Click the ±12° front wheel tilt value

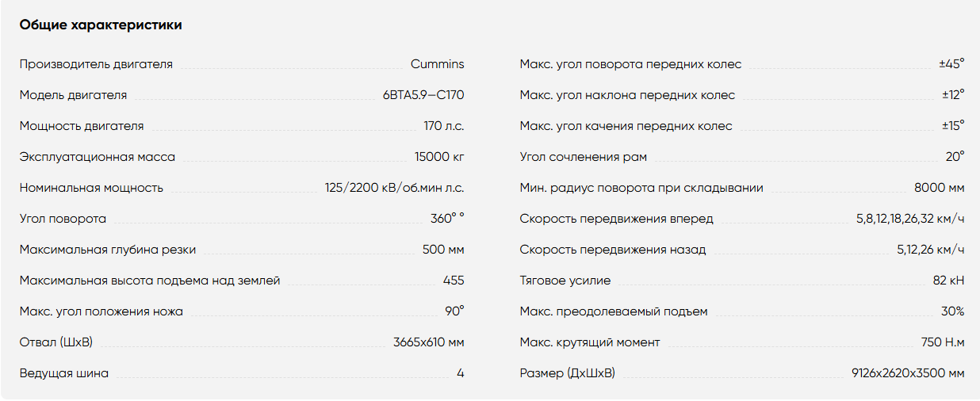(953, 95)
